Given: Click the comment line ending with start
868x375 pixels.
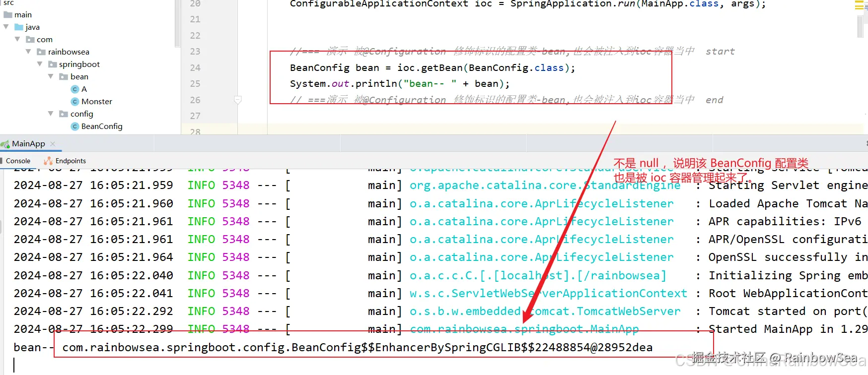Looking at the screenshot, I should (512, 52).
